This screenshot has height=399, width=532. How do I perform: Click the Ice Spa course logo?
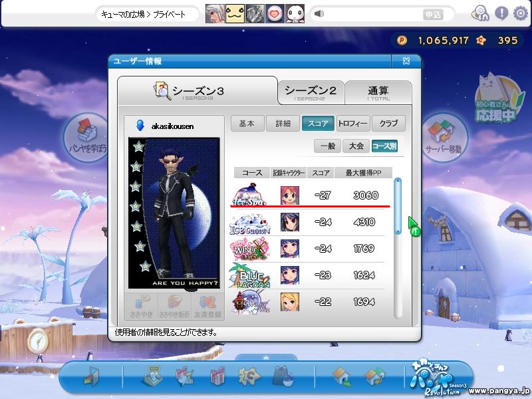click(x=251, y=195)
